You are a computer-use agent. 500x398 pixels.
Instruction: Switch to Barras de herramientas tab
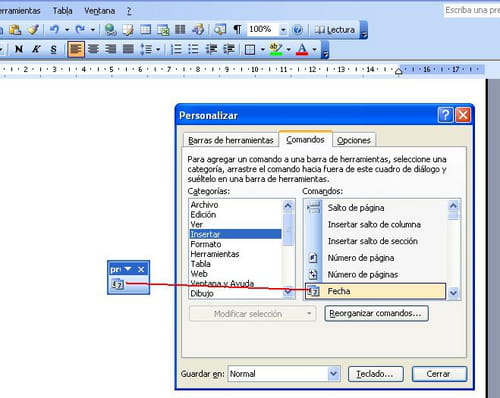[x=231, y=140]
